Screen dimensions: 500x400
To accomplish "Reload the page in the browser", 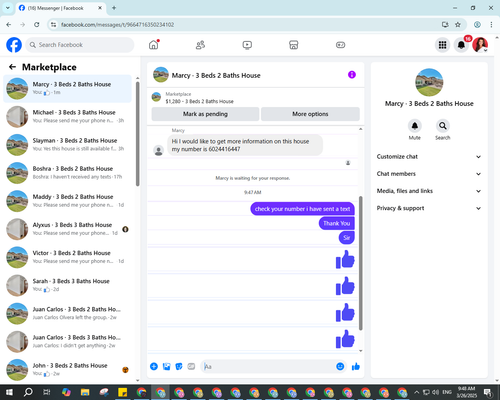I will pos(37,25).
